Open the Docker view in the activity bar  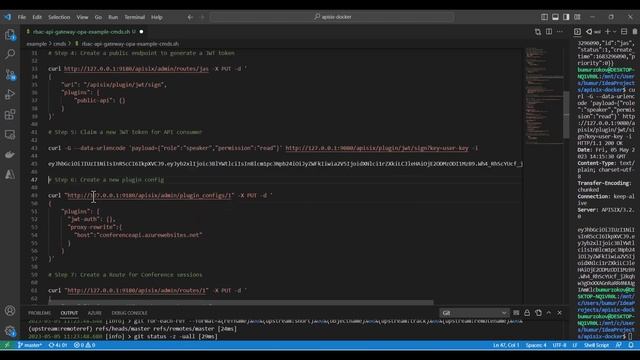[x=10, y=154]
